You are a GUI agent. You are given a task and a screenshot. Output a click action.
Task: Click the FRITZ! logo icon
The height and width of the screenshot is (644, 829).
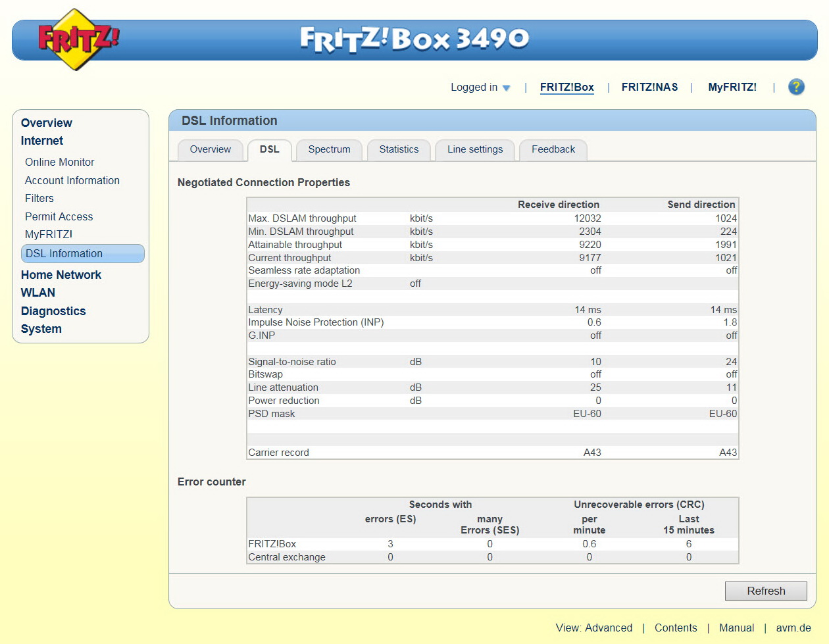coord(78,39)
